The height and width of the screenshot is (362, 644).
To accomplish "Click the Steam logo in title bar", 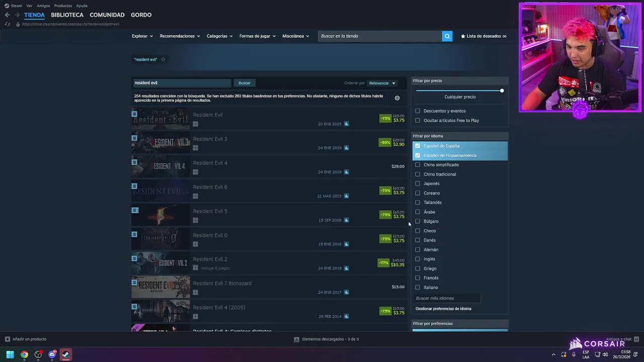I will 7,6.
